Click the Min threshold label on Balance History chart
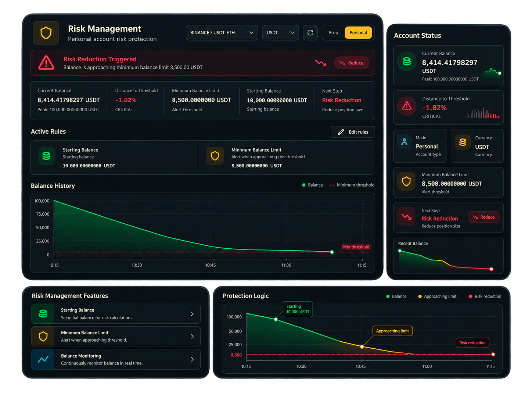The height and width of the screenshot is (399, 532). pyautogui.click(x=356, y=247)
